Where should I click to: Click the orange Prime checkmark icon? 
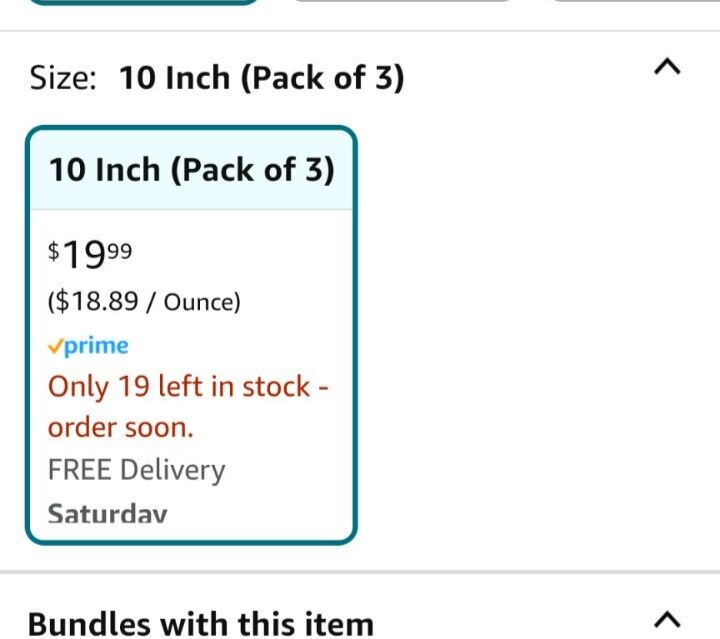point(55,346)
